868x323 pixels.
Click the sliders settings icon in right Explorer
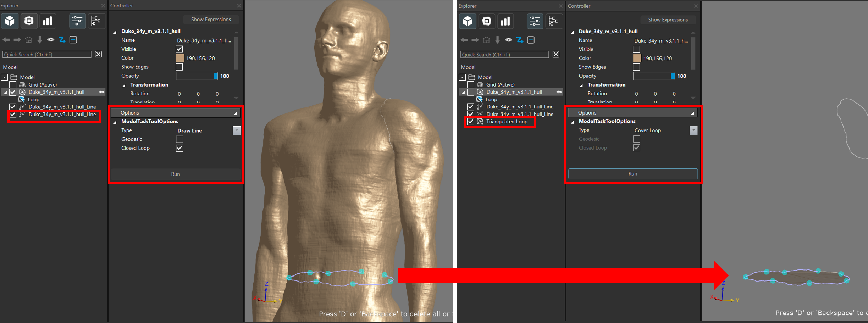pos(535,21)
